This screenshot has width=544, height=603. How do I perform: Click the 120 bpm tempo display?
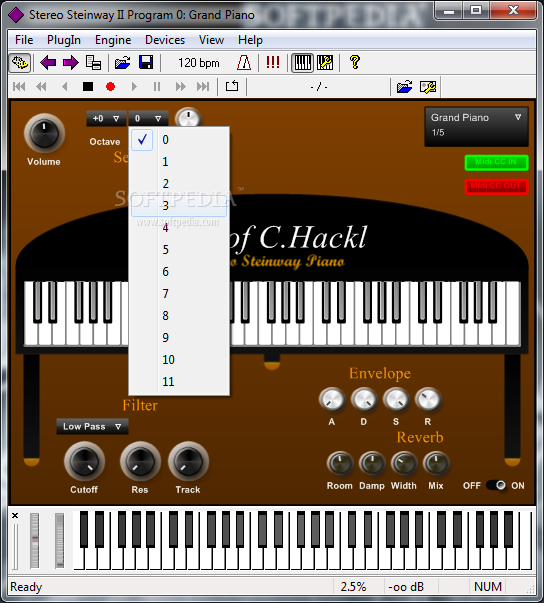(198, 63)
